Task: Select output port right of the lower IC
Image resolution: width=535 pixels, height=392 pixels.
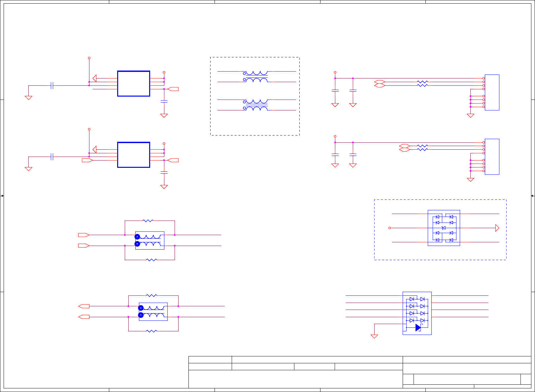Action: 173,160
